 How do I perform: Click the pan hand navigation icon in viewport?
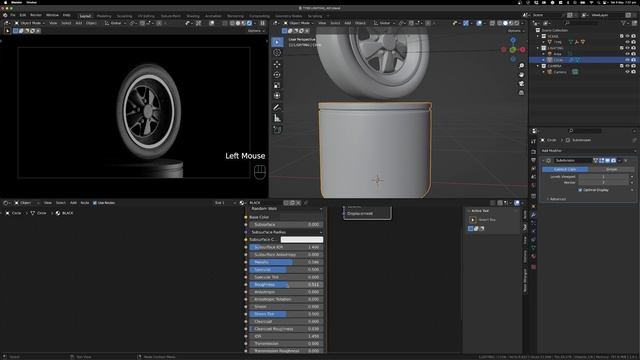[521, 75]
